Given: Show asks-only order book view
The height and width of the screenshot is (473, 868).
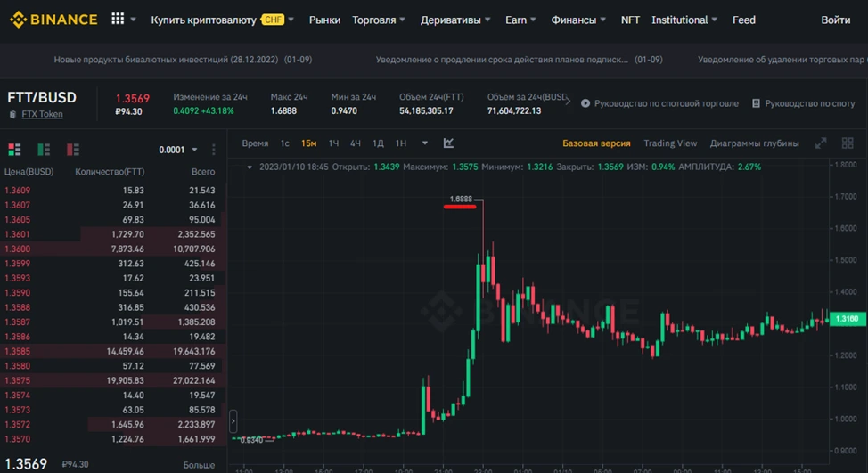Looking at the screenshot, I should pyautogui.click(x=72, y=150).
